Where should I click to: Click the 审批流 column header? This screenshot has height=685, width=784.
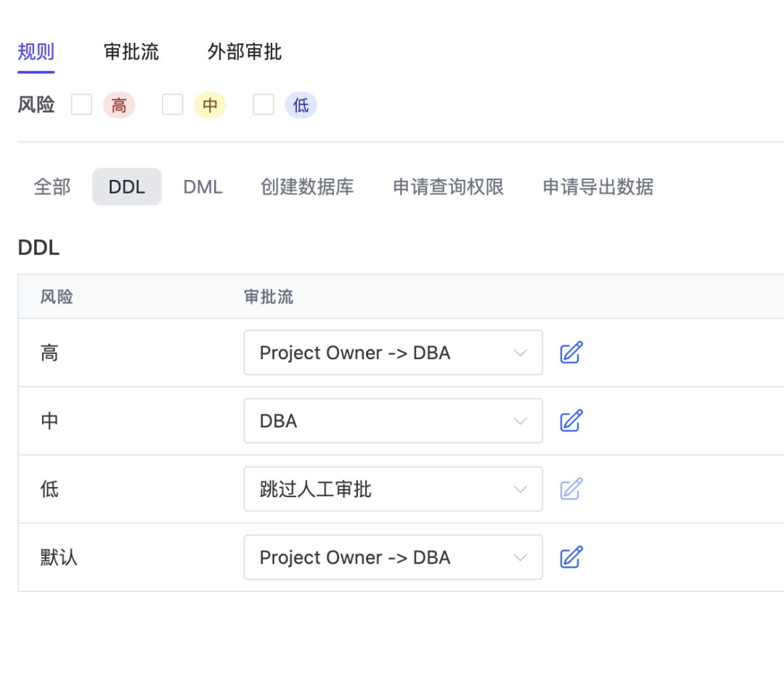[269, 297]
